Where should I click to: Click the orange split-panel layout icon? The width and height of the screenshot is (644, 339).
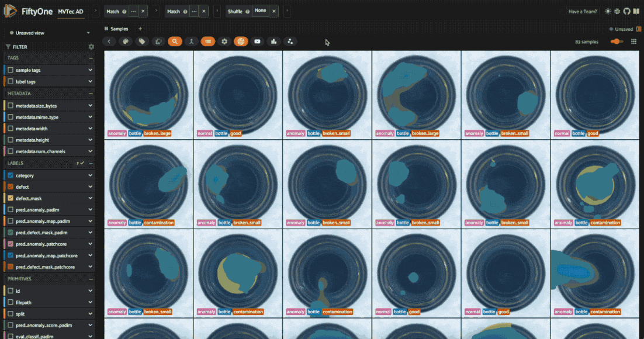[639, 29]
